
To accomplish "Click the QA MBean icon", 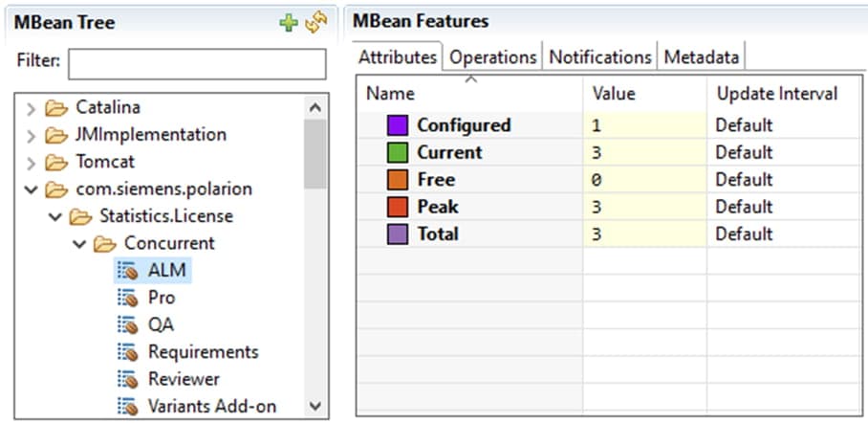I will click(x=127, y=324).
